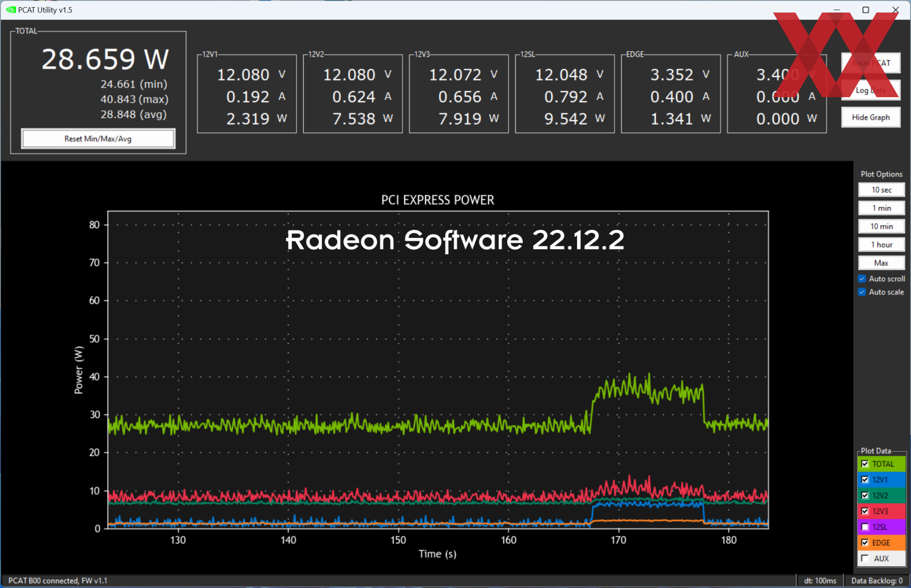Viewport: 911px width, 588px height.
Task: Click the PCAT Utility title bar icon
Action: click(10, 9)
